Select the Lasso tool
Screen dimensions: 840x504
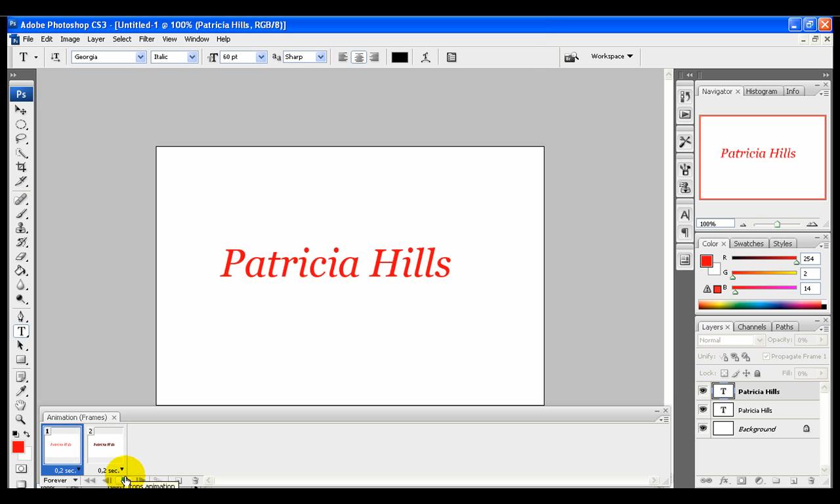(x=21, y=138)
